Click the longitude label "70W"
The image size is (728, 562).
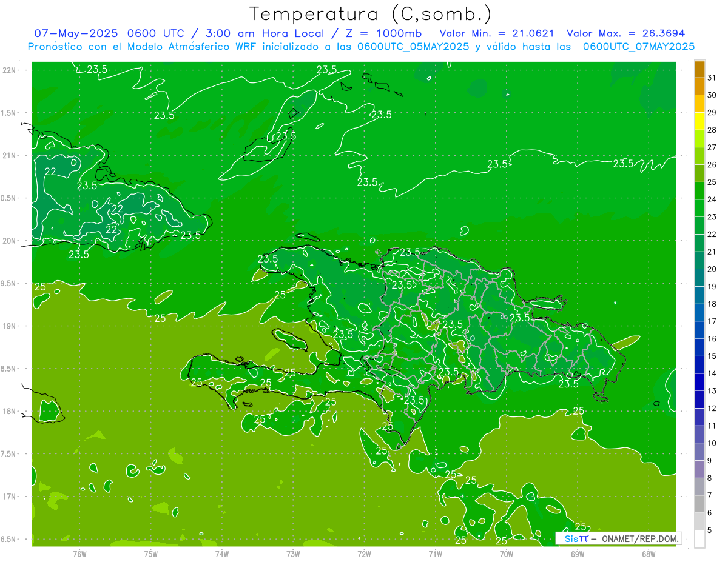pos(507,554)
